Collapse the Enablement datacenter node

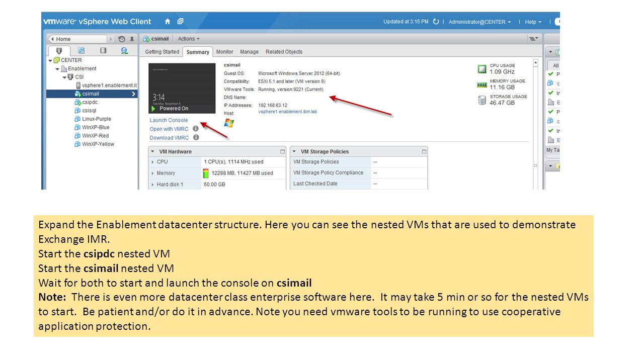57,69
